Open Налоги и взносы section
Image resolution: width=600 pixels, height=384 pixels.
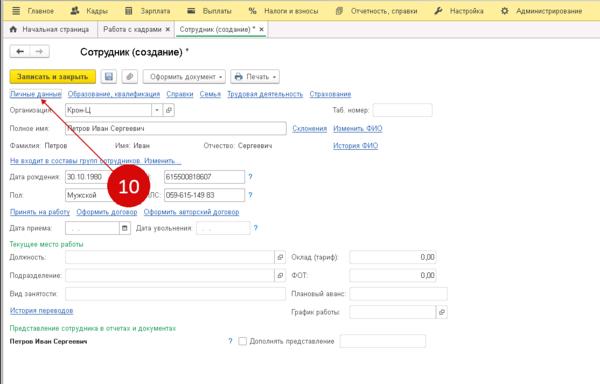(283, 11)
